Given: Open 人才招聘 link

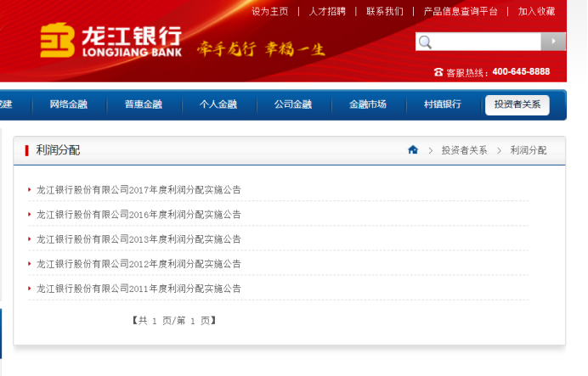Looking at the screenshot, I should click(x=327, y=11).
